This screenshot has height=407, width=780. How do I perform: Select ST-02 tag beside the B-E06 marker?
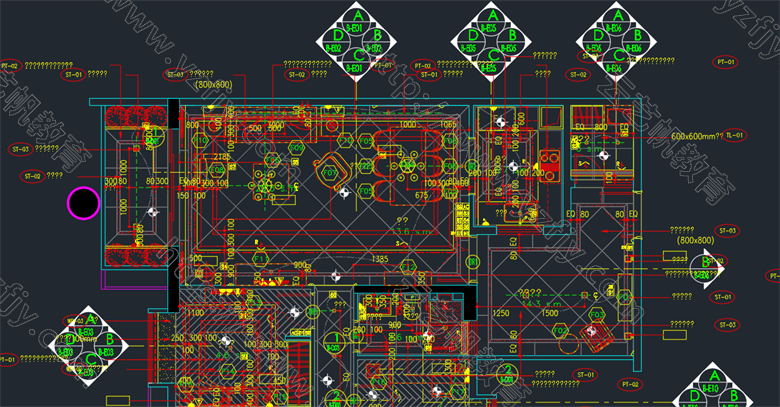pos(578,75)
